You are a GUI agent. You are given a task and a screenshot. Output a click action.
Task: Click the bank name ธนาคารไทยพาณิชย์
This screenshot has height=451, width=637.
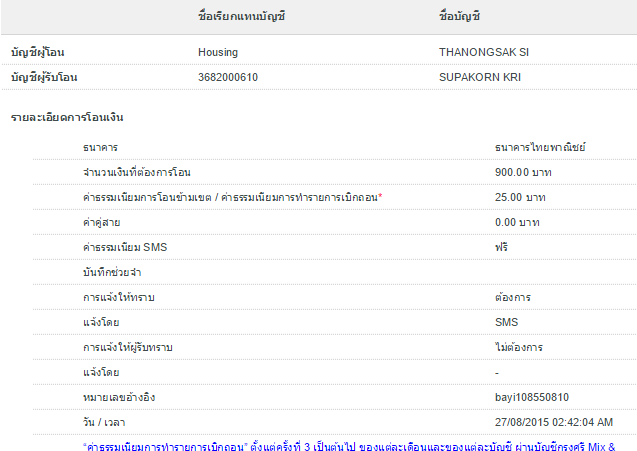point(540,147)
